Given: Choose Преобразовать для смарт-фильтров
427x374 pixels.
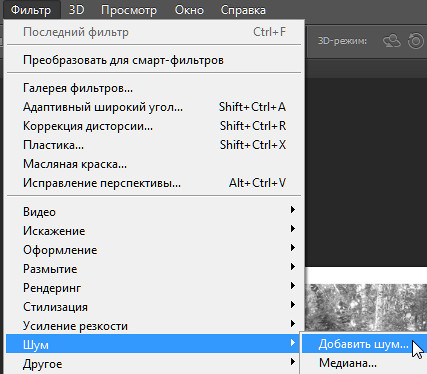Looking at the screenshot, I should (154, 60).
